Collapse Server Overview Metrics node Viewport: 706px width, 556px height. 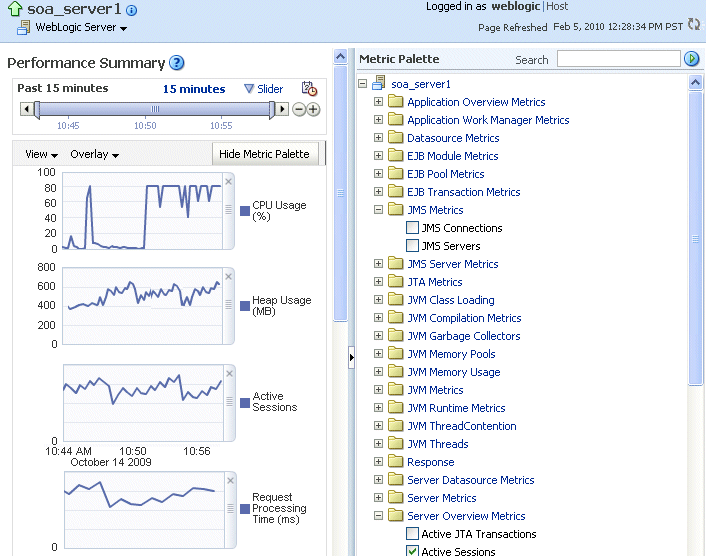378,515
